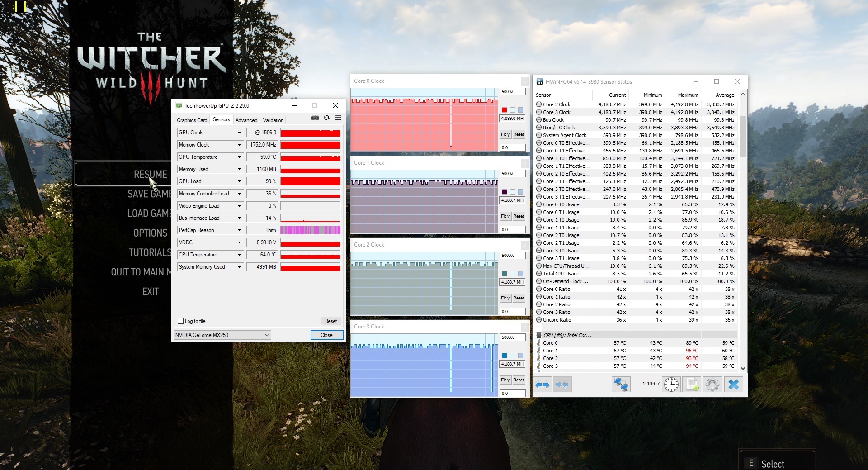Open the Validation tab in GPU-Z

(x=274, y=120)
